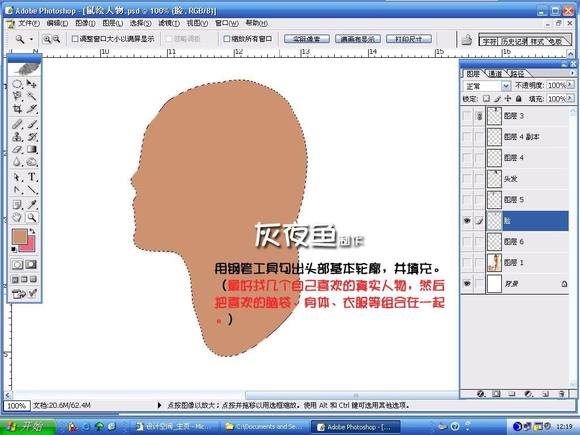Select the Pen tool
580x435 pixels.
[x=17, y=190]
